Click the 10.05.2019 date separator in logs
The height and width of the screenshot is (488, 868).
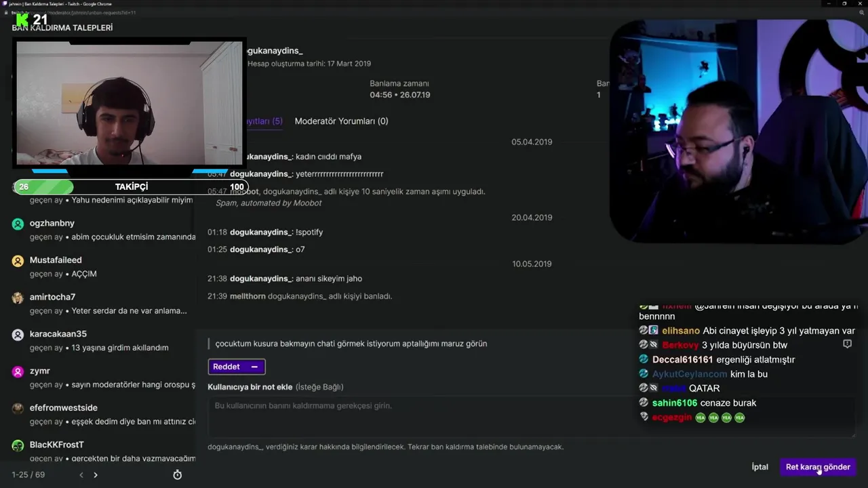(x=532, y=264)
